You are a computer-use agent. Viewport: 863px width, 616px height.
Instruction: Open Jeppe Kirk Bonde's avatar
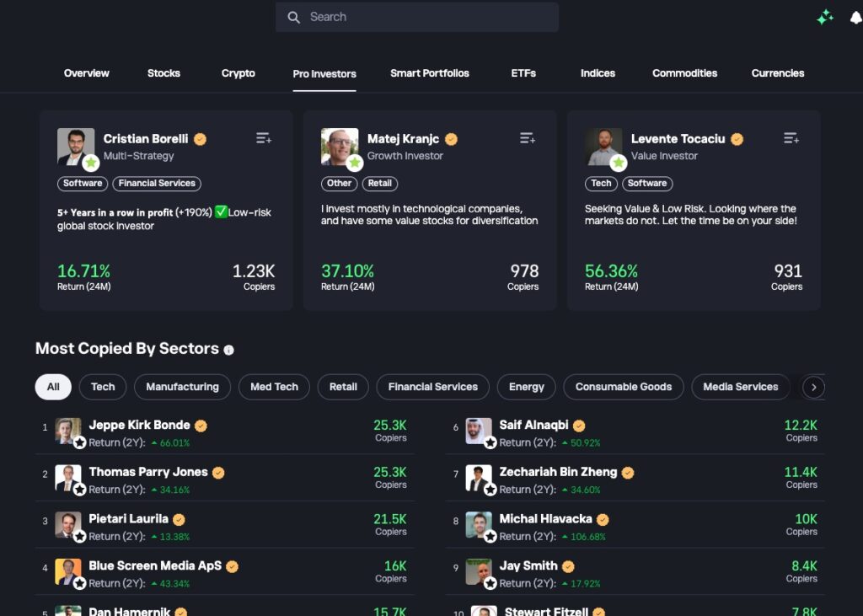pos(68,431)
